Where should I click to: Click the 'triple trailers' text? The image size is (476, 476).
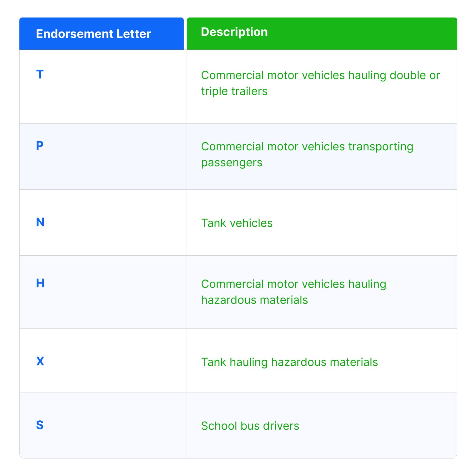[x=234, y=91]
